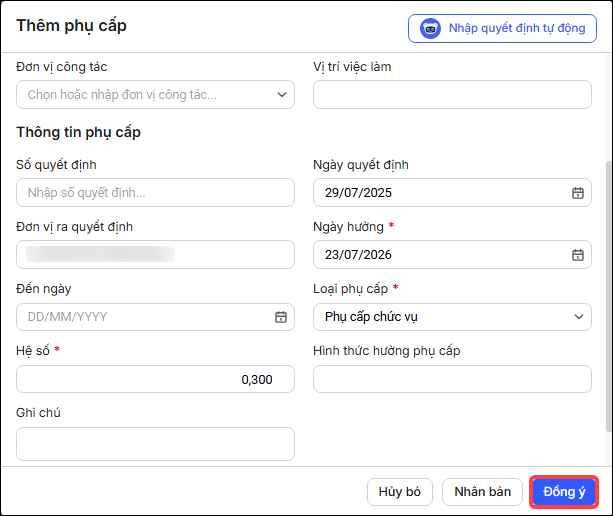Expand the Loại phụ cấp dropdown arrow

[x=579, y=317]
